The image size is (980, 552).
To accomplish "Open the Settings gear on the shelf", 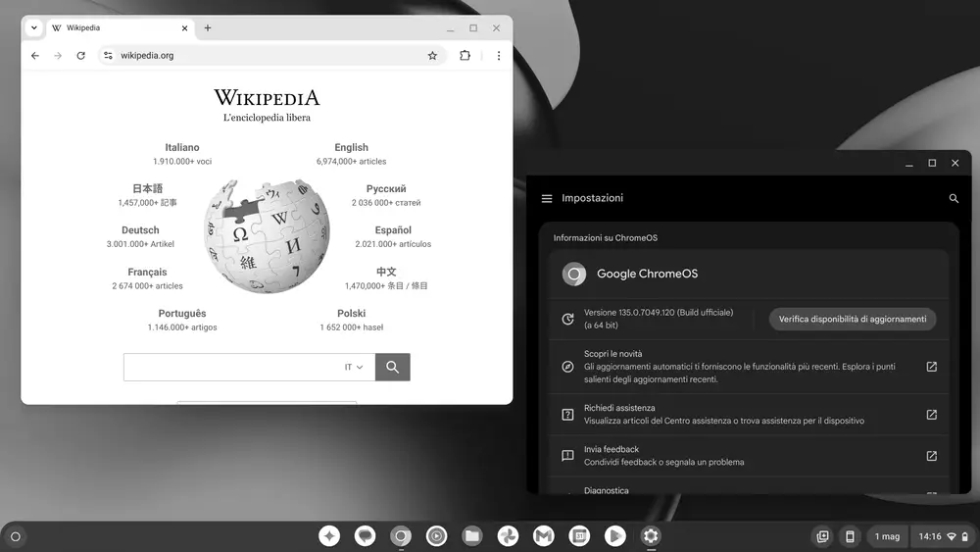I will pos(651,535).
